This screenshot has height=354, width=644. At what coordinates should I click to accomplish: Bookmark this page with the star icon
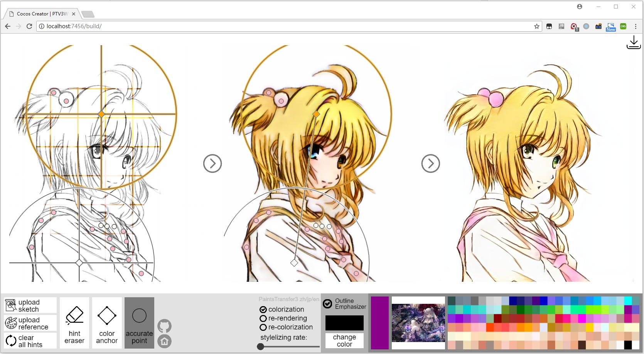click(x=536, y=26)
